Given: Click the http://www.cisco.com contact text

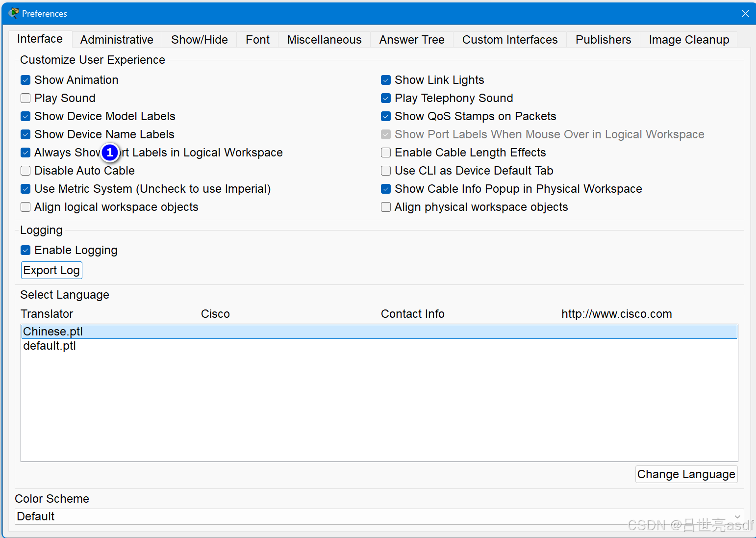Looking at the screenshot, I should [617, 314].
